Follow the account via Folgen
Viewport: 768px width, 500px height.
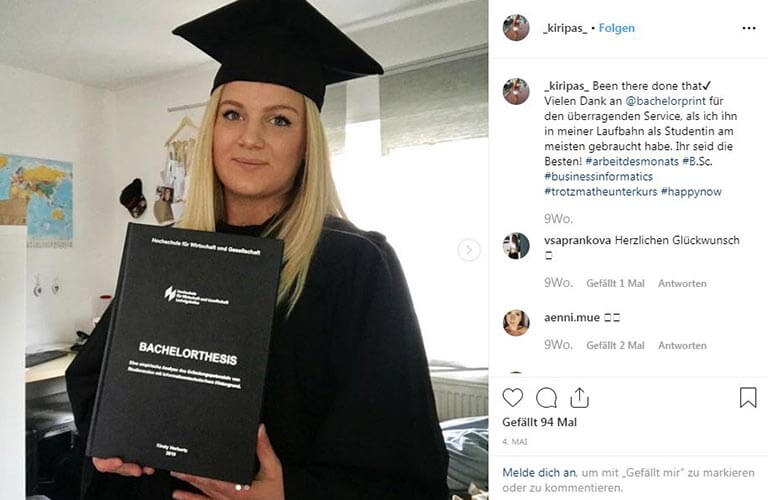click(x=617, y=28)
